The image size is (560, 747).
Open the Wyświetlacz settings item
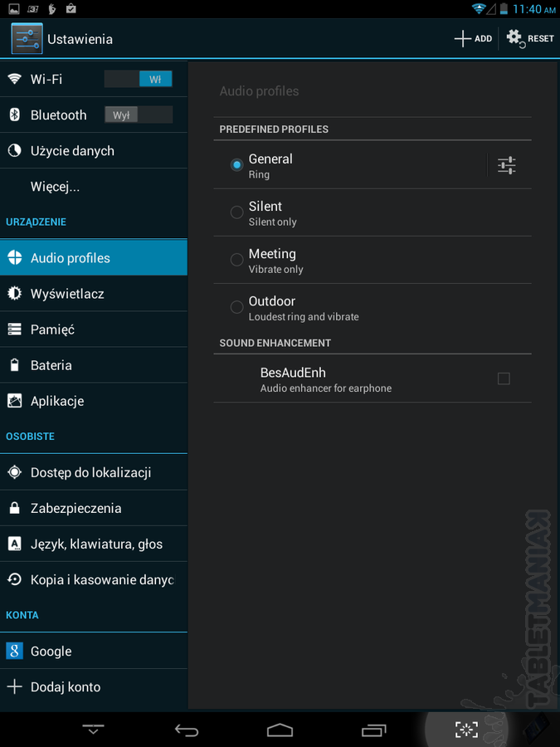pos(94,294)
